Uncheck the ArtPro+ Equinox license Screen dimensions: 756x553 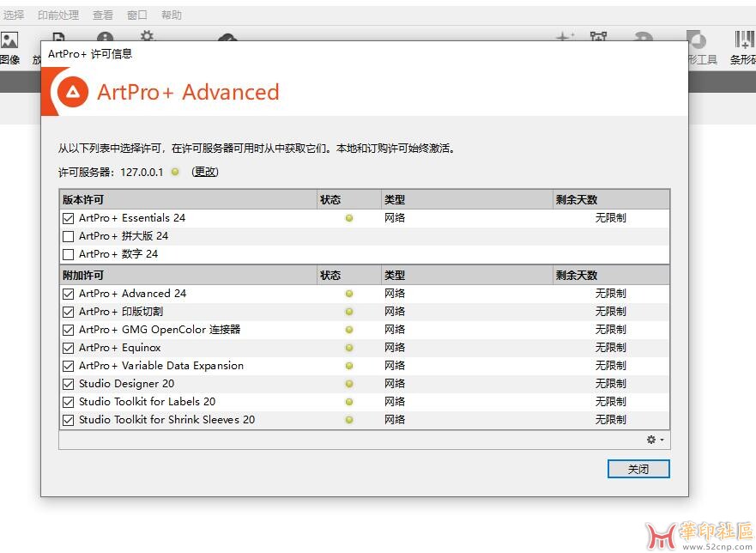click(68, 348)
